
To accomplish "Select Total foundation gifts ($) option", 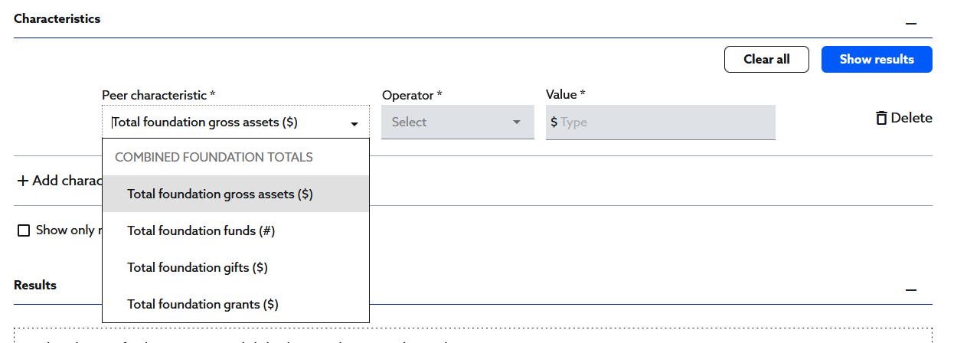I will pos(236,267).
